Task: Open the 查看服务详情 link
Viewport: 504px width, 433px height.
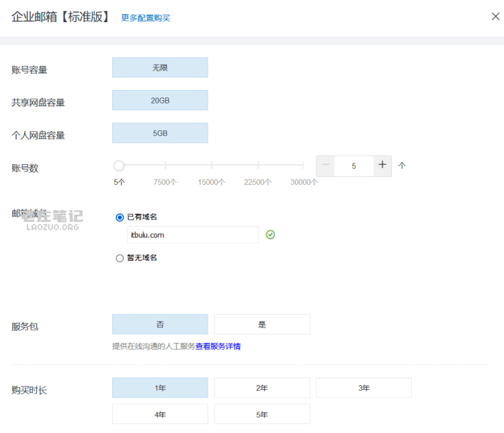Action: click(218, 346)
